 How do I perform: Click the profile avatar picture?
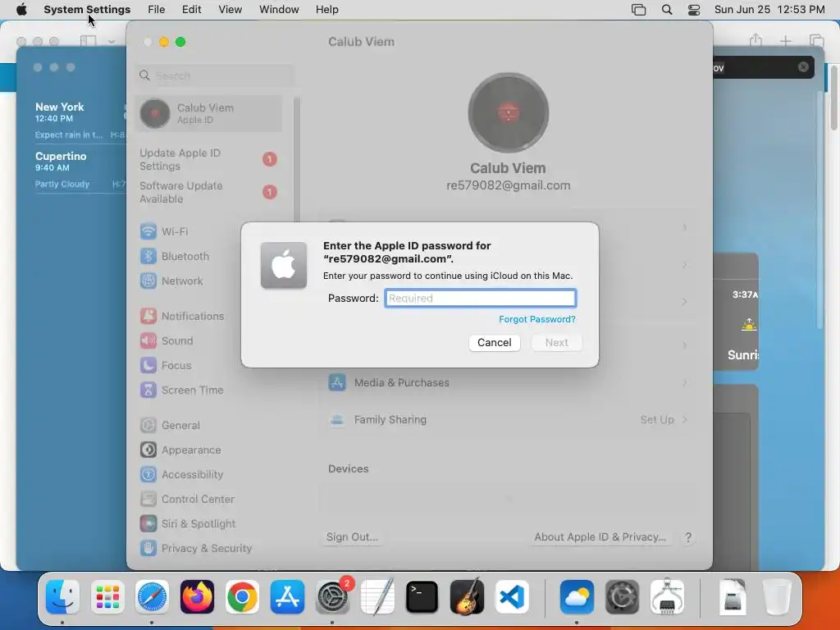click(508, 113)
